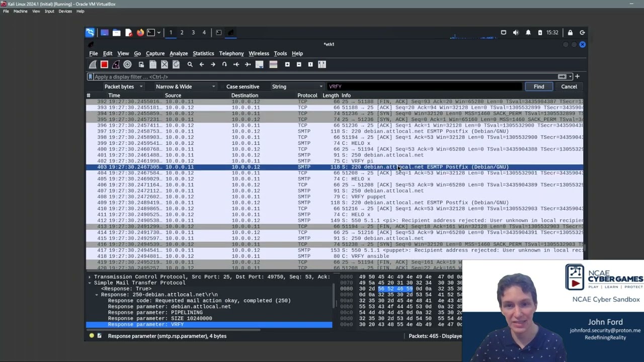Screen dimensions: 644x362
Task: Jump to the first packet
Action: click(236, 64)
